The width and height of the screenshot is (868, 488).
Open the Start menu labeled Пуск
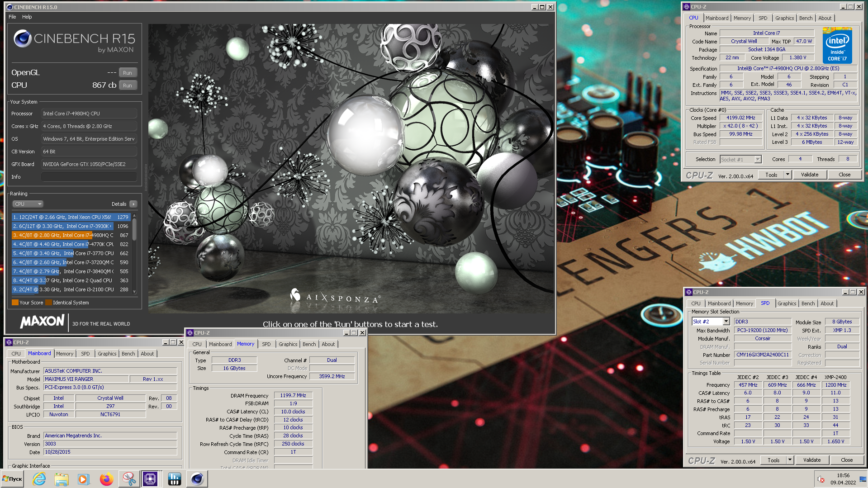click(x=12, y=479)
